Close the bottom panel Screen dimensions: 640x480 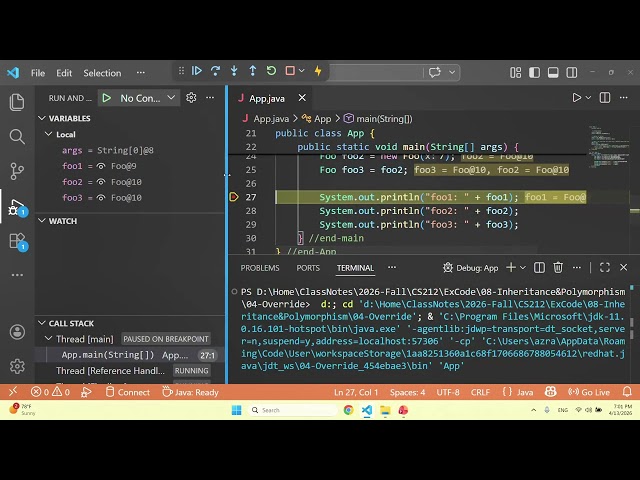[x=623, y=267]
